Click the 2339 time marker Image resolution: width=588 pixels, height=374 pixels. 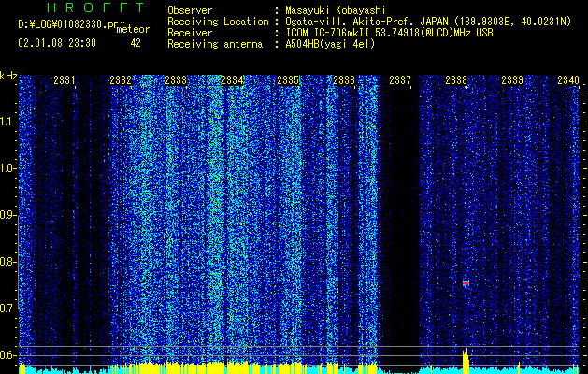click(512, 80)
